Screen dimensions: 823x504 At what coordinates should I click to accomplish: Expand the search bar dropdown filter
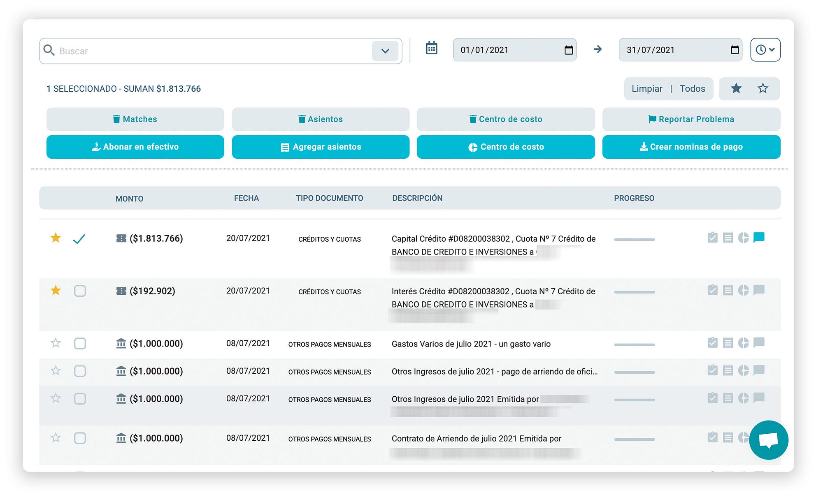pyautogui.click(x=386, y=51)
